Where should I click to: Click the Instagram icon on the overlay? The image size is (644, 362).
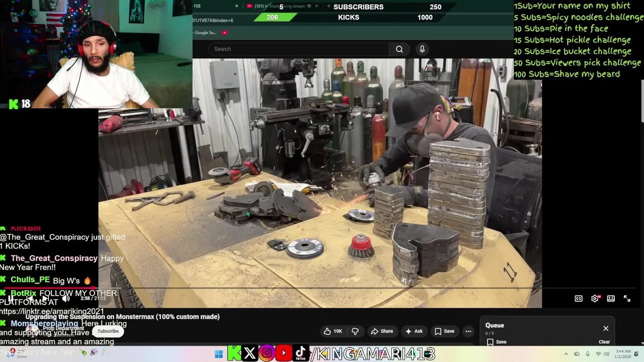click(x=267, y=353)
